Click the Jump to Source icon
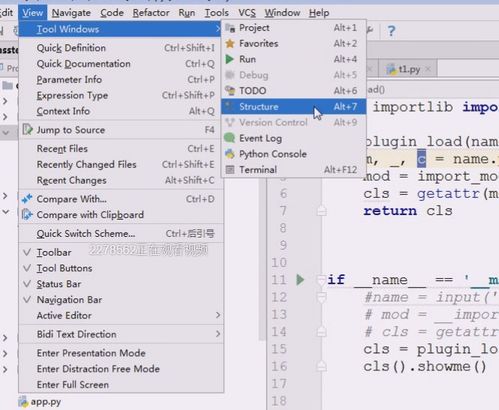 click(27, 130)
